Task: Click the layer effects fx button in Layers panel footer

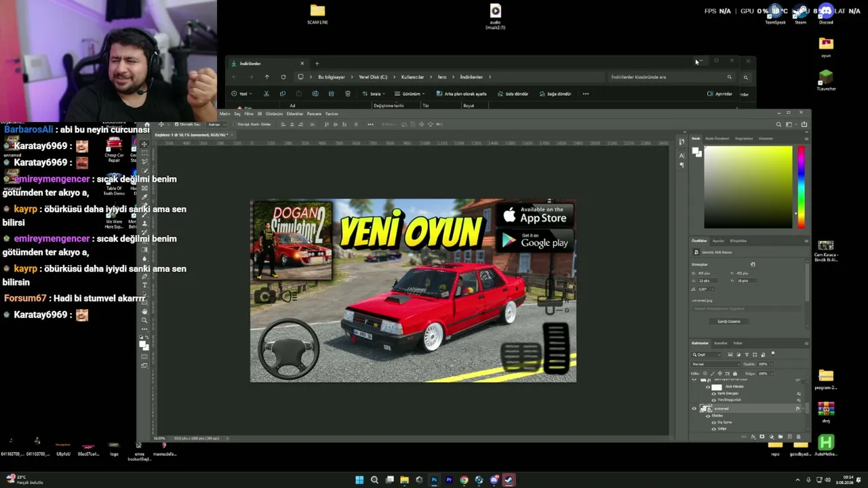Action: [x=753, y=437]
